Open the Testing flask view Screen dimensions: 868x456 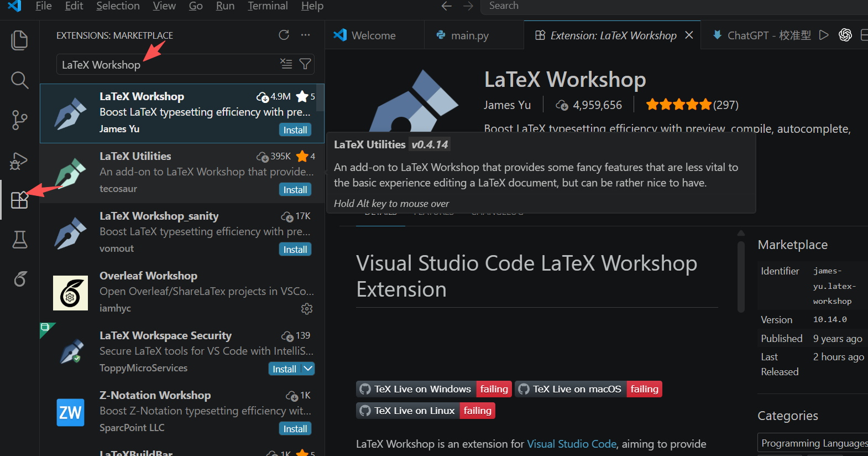tap(19, 240)
